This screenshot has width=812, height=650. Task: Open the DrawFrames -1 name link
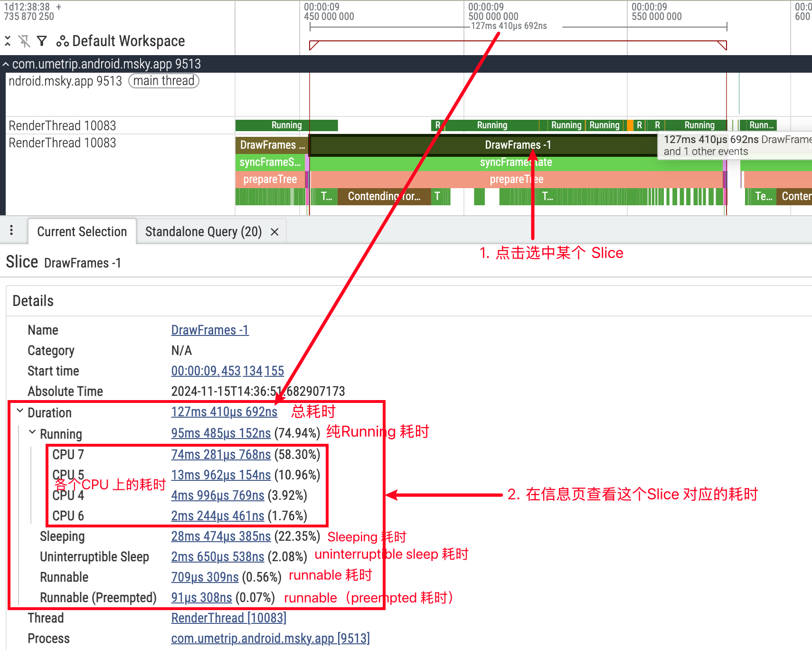209,330
